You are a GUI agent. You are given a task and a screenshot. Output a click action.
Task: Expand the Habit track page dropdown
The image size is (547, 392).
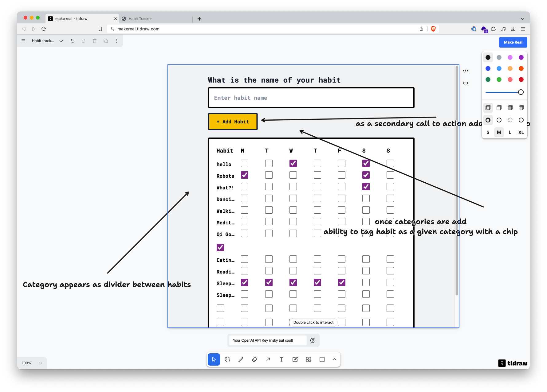(61, 41)
